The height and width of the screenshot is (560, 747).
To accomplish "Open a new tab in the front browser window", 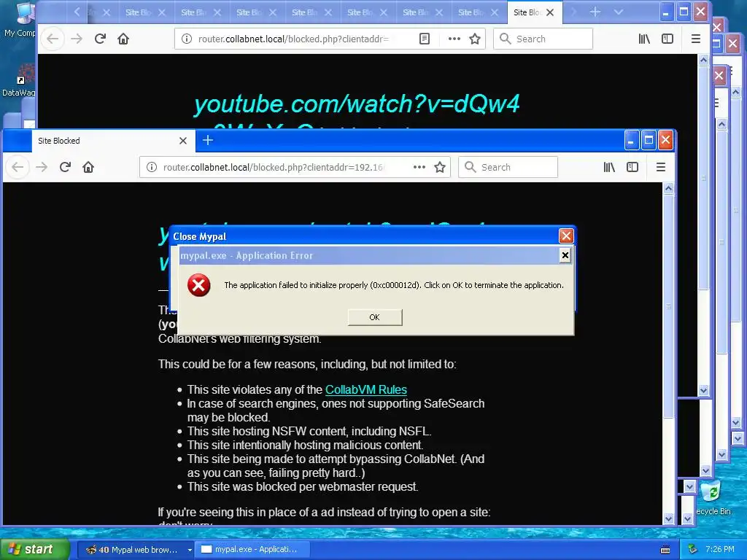I will pyautogui.click(x=208, y=141).
